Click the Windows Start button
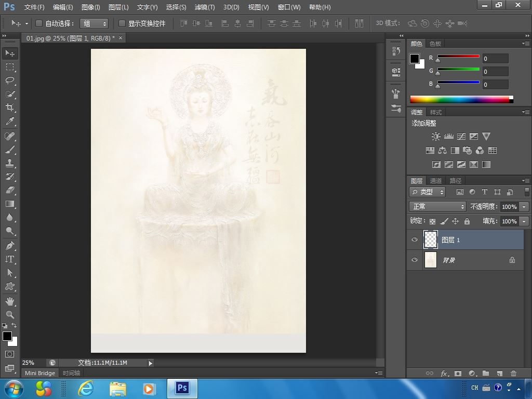532x399 pixels. tap(14, 389)
